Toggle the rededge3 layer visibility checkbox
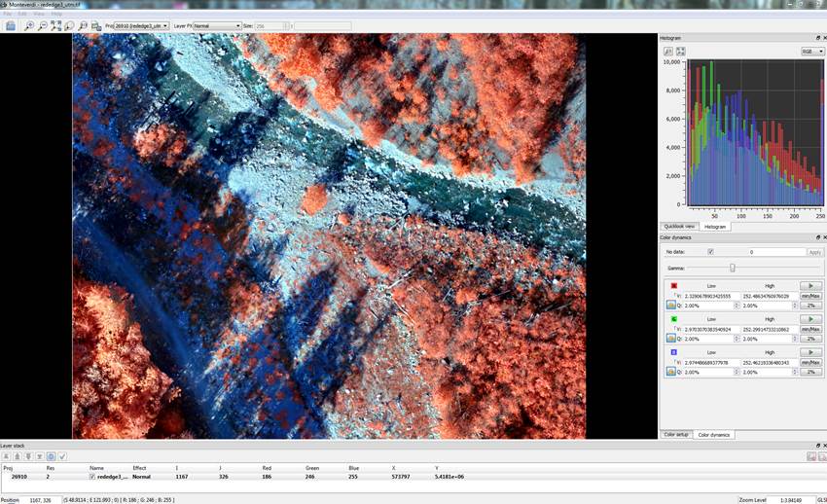The width and height of the screenshot is (827, 504). [x=92, y=477]
